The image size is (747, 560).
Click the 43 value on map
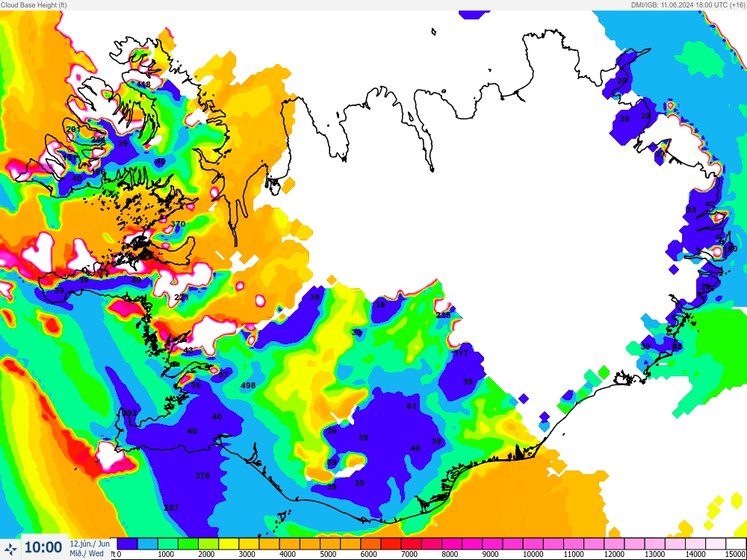pos(188,350)
